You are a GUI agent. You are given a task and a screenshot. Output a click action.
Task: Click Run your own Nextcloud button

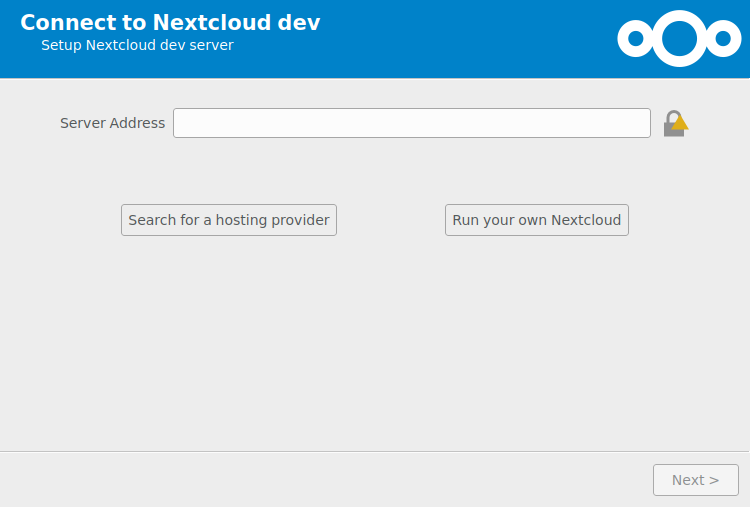pyautogui.click(x=537, y=220)
